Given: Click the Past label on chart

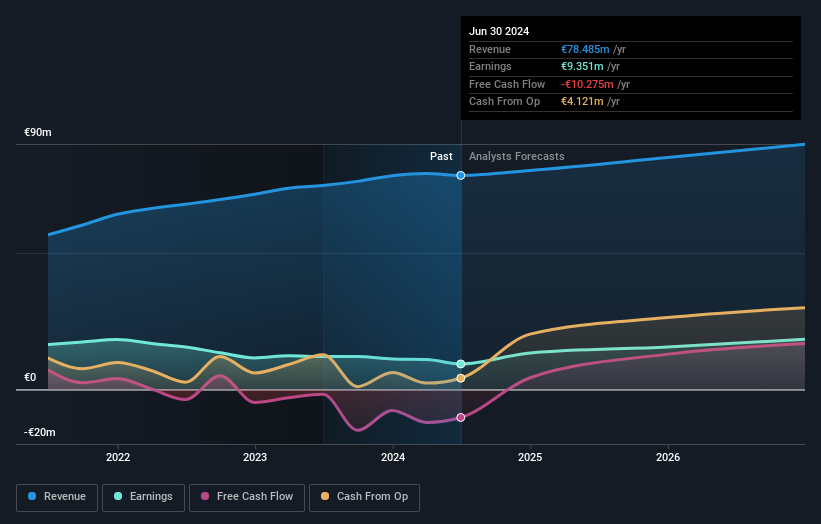Looking at the screenshot, I should (441, 156).
